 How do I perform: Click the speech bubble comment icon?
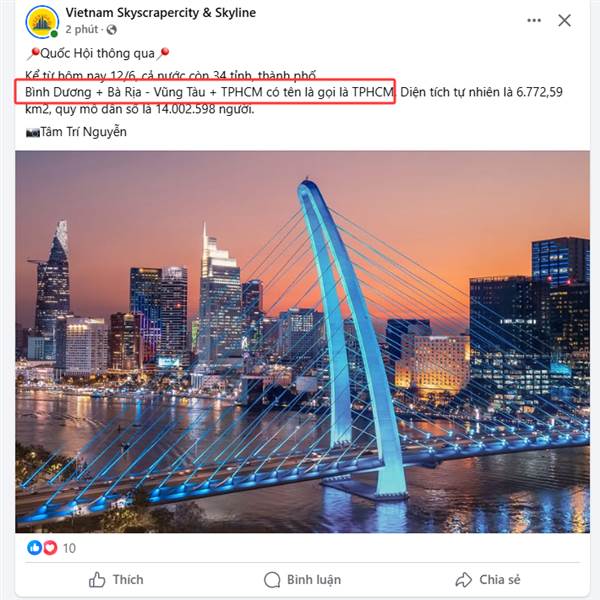[272, 580]
